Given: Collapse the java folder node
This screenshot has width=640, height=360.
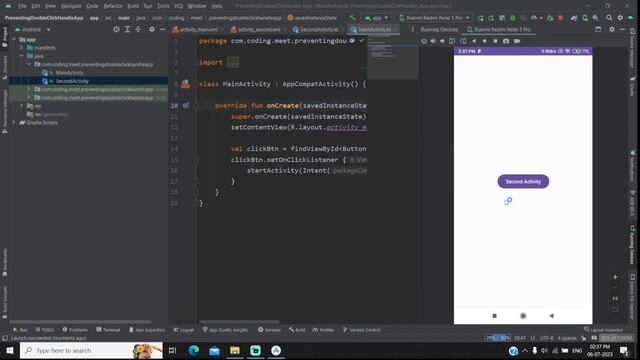Looking at the screenshot, I should click(x=22, y=56).
